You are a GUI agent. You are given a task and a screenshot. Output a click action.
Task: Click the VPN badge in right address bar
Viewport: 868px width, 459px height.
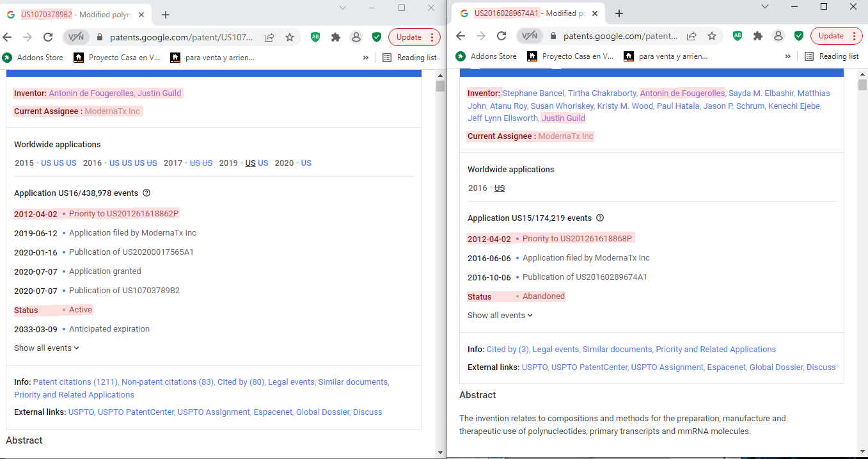(528, 36)
